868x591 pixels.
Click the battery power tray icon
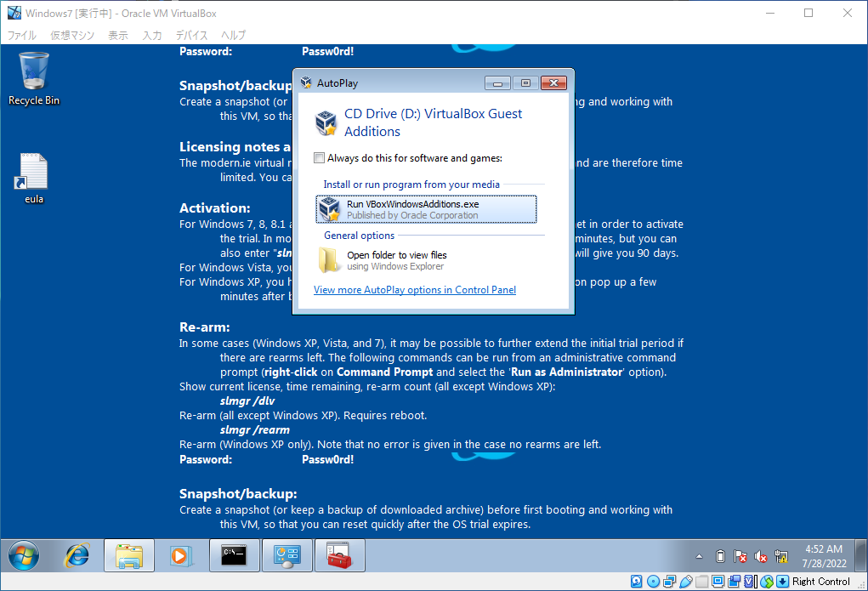[x=720, y=556]
